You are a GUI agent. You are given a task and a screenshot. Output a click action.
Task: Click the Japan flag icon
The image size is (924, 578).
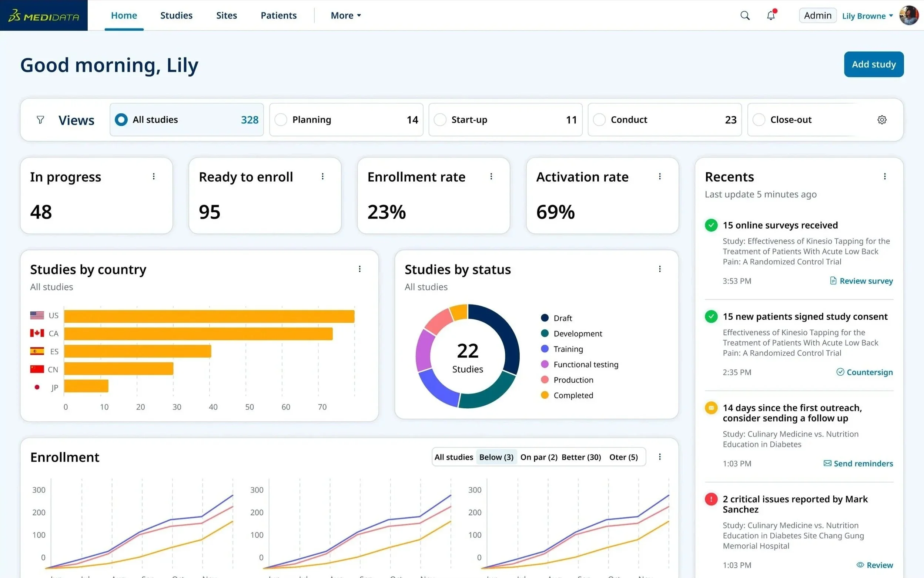pyautogui.click(x=37, y=387)
